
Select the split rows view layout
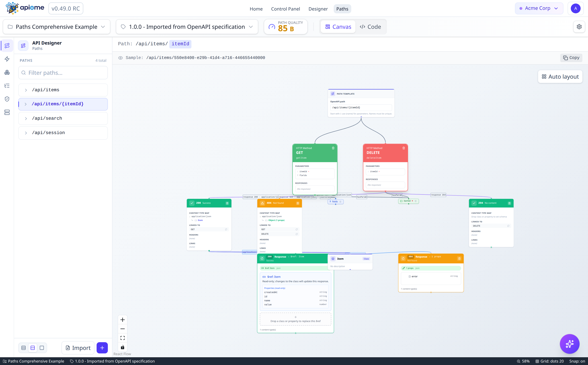[33, 348]
